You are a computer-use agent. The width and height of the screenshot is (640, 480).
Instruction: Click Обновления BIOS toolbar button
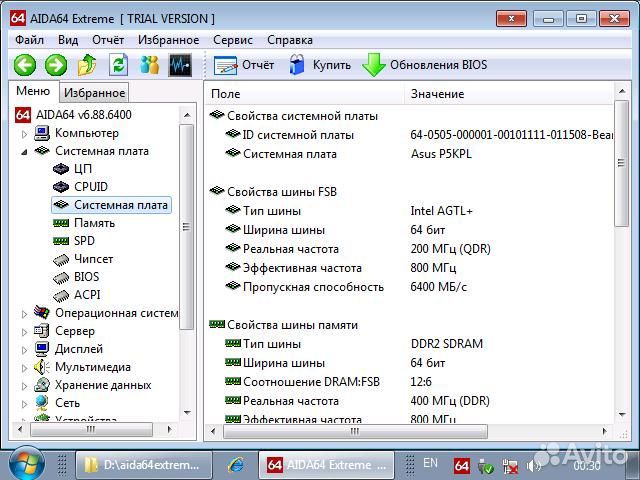coord(424,65)
